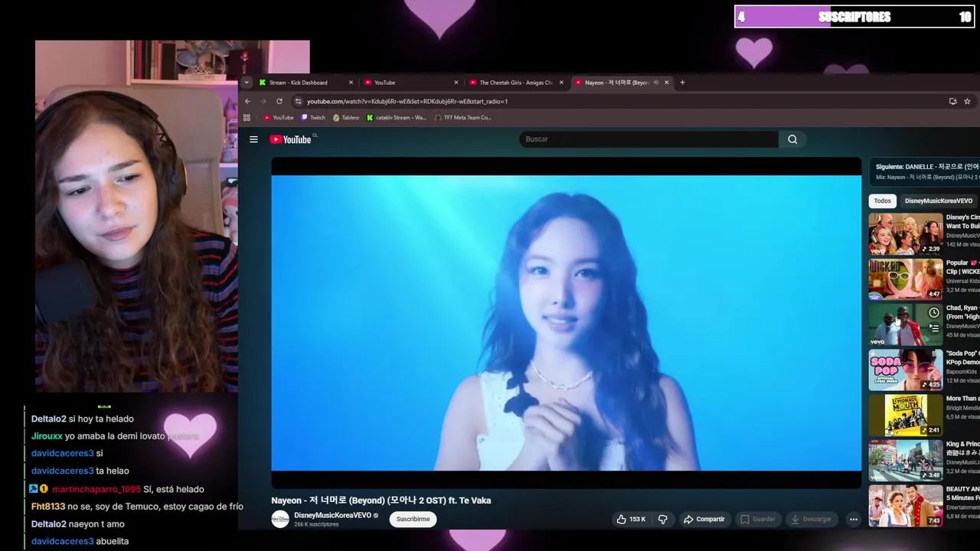The image size is (980, 551).
Task: Go back with the browser back arrow
Action: pos(247,101)
